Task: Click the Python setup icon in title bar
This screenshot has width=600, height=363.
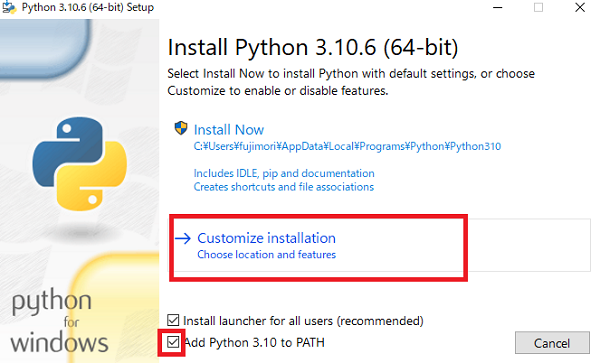Action: click(x=9, y=7)
